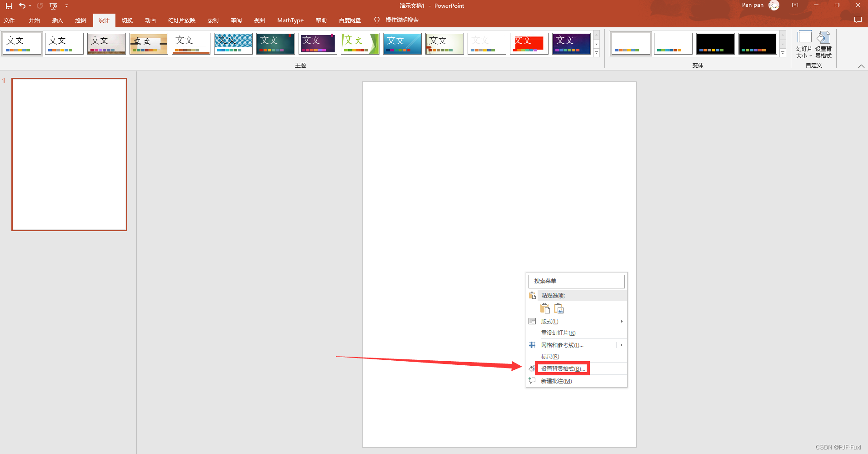Screen dimensions: 868x454
Task: Switch to the 绘图 ribbon tab
Action: (81, 20)
